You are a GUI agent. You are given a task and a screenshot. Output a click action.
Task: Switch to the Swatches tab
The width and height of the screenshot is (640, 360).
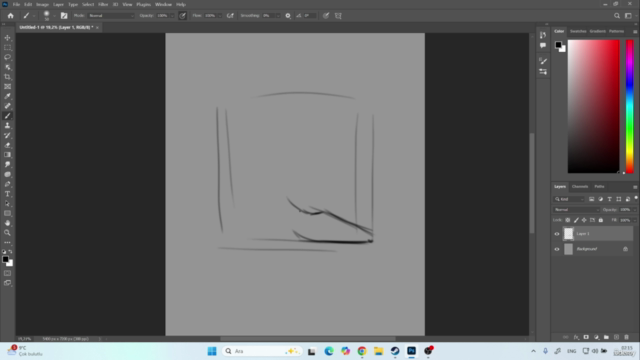[578, 31]
